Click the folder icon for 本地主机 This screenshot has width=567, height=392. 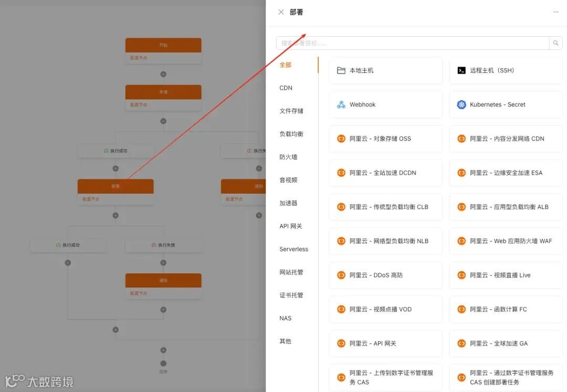pyautogui.click(x=341, y=70)
